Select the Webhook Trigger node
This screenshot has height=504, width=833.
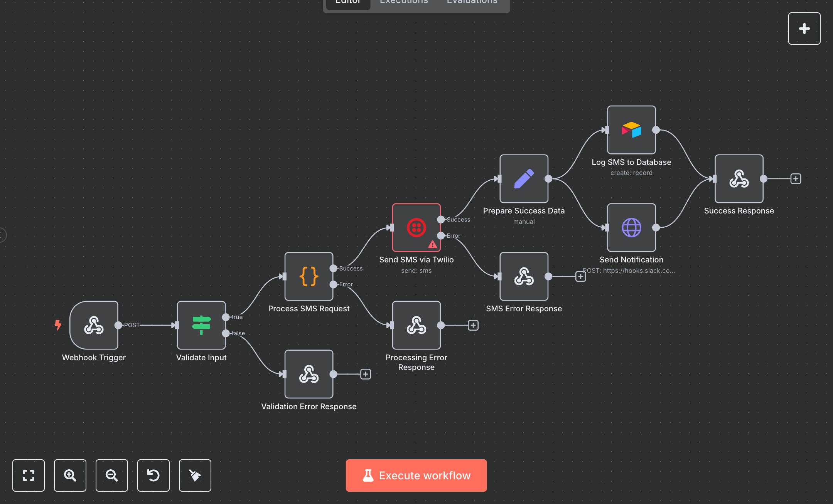[94, 326]
